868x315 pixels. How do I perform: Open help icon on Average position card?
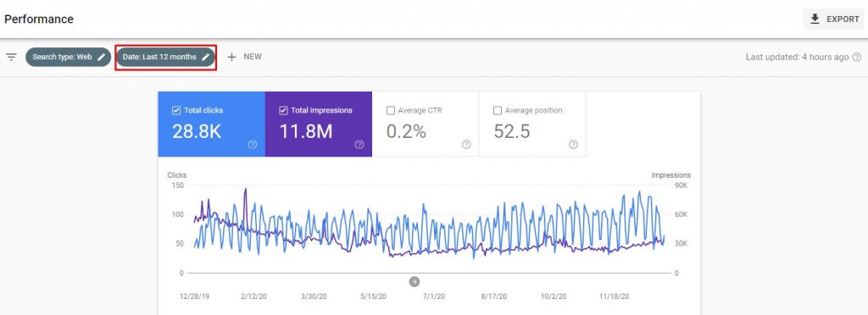pyautogui.click(x=574, y=144)
